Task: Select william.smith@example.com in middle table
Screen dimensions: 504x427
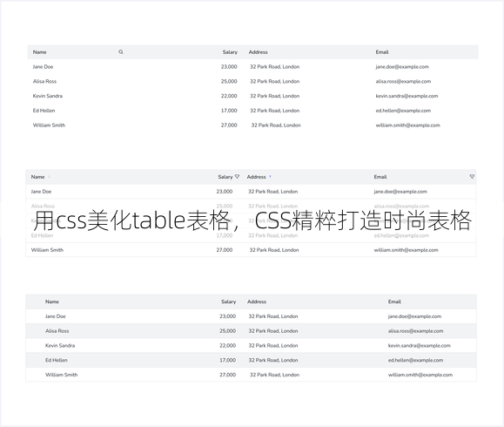Action: pos(406,250)
